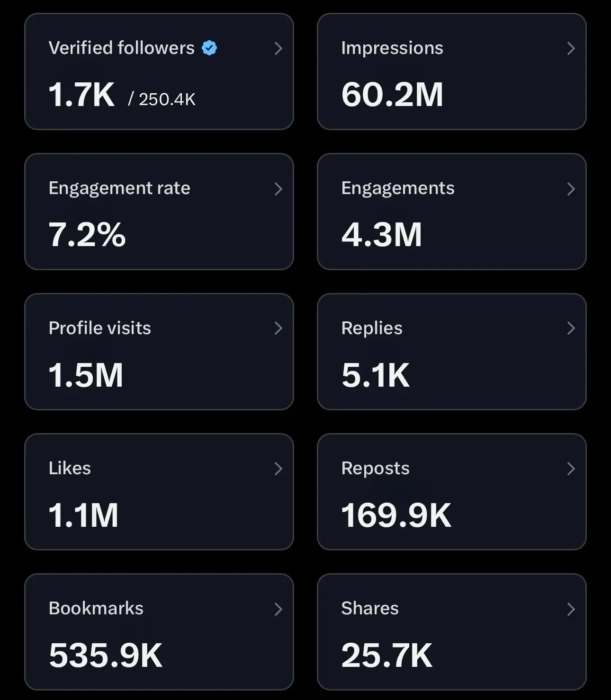Click the Shares card chevron
Viewport: 611px width, 700px height.
[571, 609]
